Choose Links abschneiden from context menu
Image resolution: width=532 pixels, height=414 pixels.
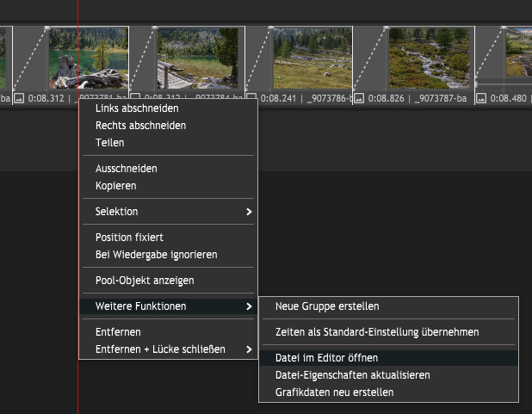[168, 108]
